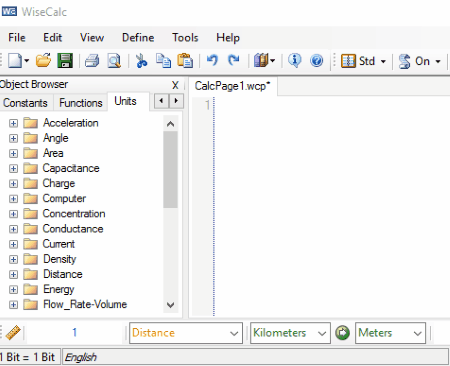Select the Distance tree item
This screenshot has width=450, height=366.
tap(63, 274)
